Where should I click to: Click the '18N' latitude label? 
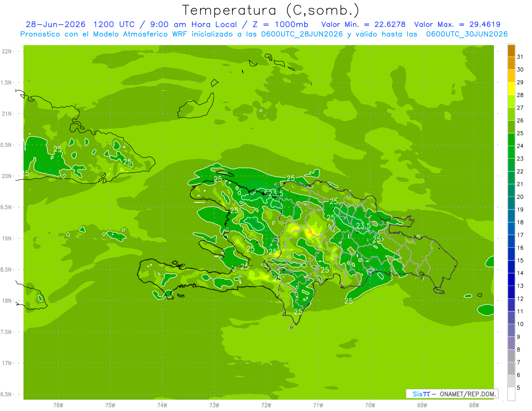coord(7,301)
